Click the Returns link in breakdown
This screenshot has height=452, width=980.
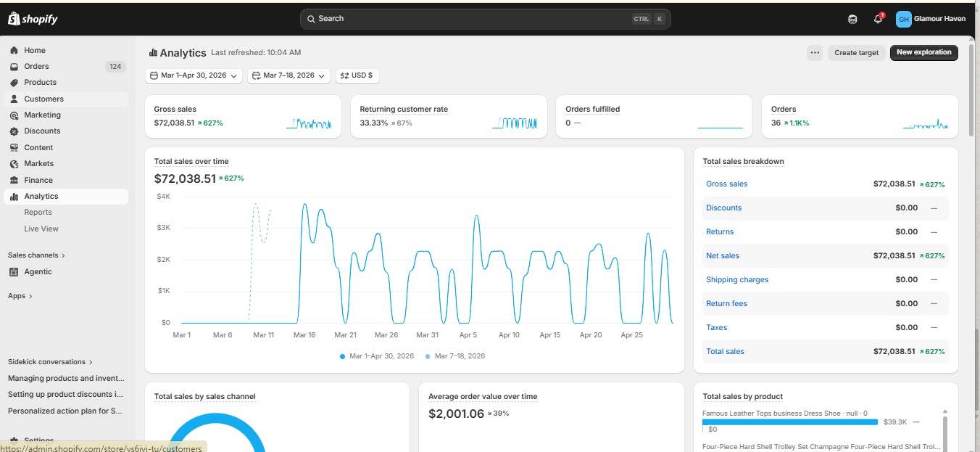(x=720, y=232)
